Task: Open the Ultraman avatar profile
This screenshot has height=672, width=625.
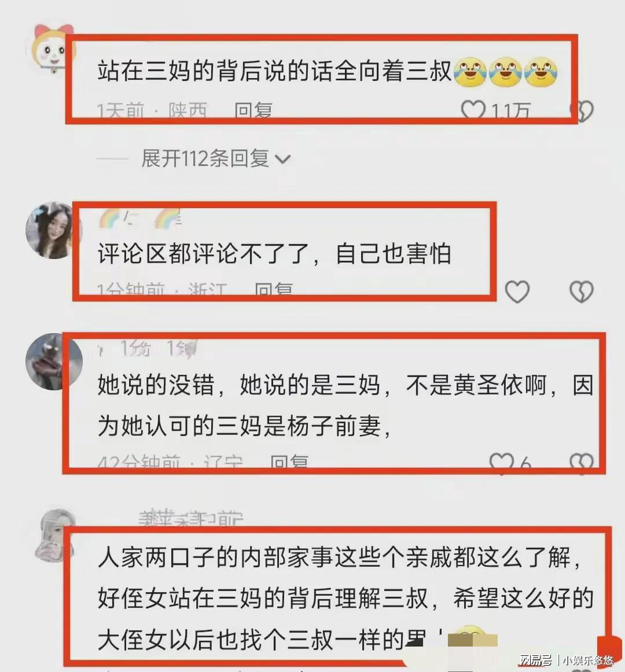Action: [x=53, y=361]
